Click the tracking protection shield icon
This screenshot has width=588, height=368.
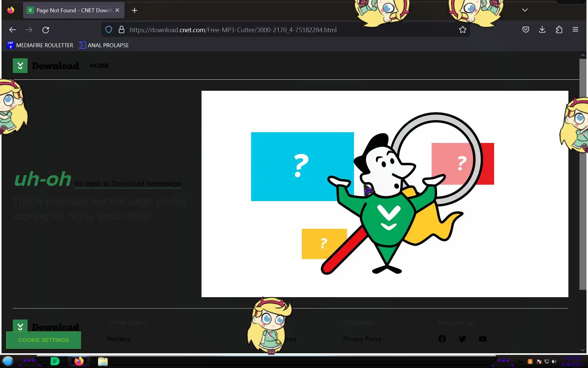(109, 30)
